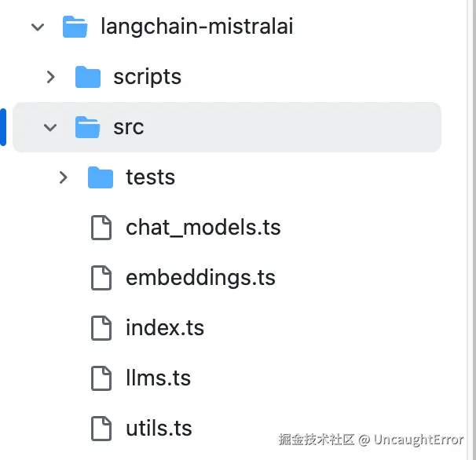Select the scripts folder label
This screenshot has height=460, width=476.
click(x=147, y=77)
